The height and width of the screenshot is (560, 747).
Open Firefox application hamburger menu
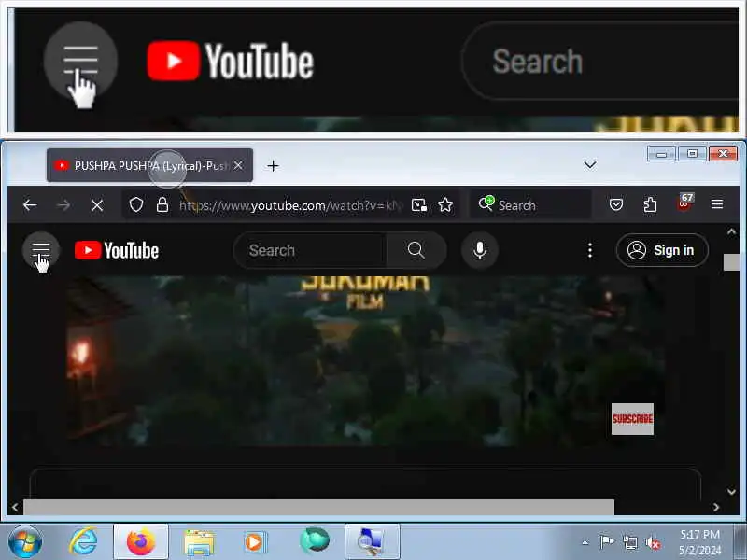[x=717, y=204]
